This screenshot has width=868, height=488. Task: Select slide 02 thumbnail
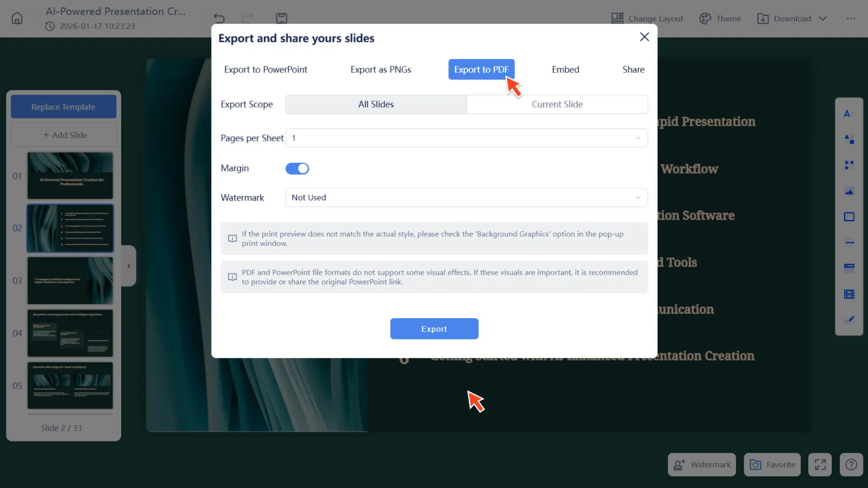(70, 228)
